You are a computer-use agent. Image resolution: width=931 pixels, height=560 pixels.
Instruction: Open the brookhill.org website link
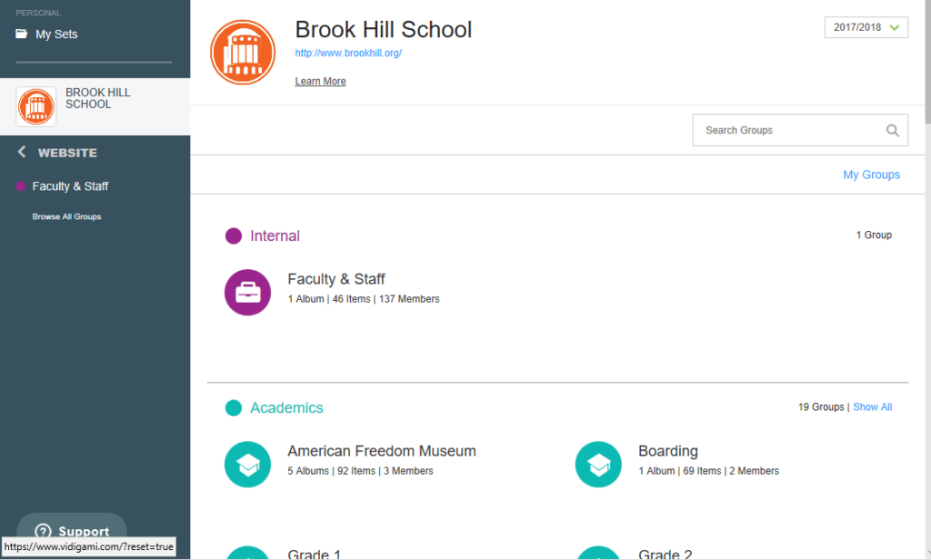point(348,54)
